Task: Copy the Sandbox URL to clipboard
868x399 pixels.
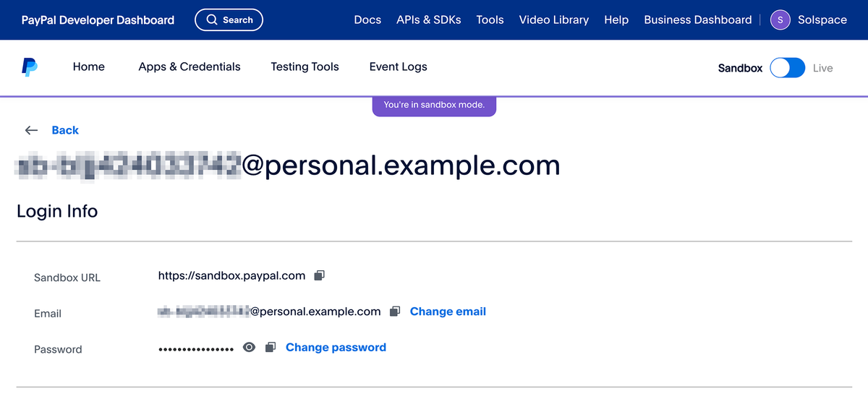Action: coord(320,275)
